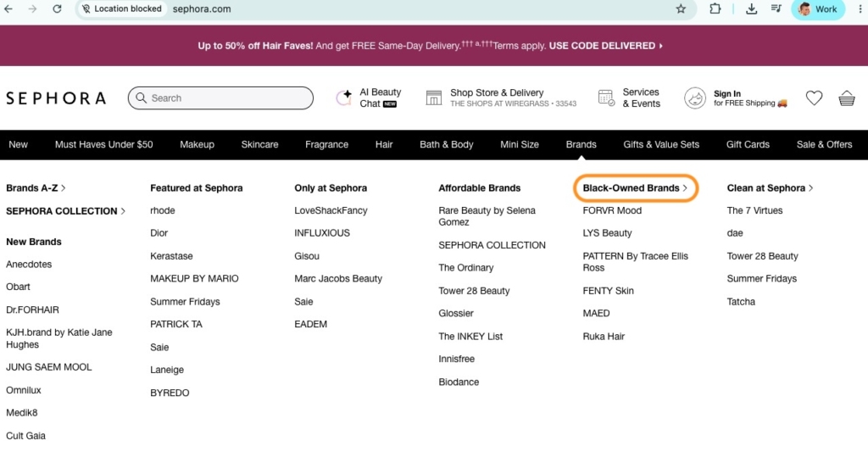The image size is (868, 452).
Task: Open the Sale & Offers menu
Action: [824, 144]
